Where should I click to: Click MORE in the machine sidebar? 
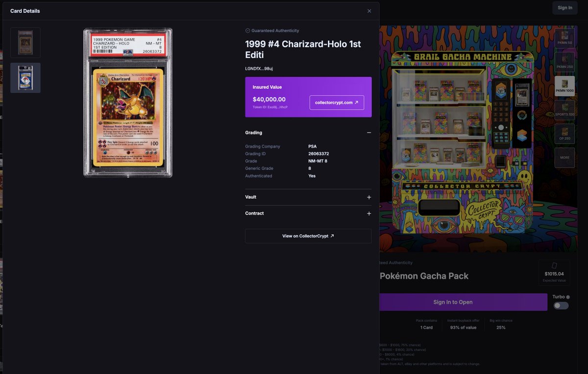564,157
